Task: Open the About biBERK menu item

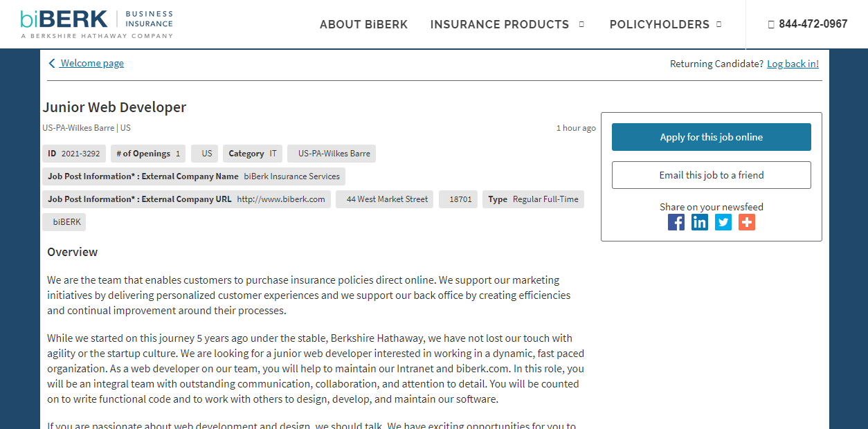Action: (364, 24)
